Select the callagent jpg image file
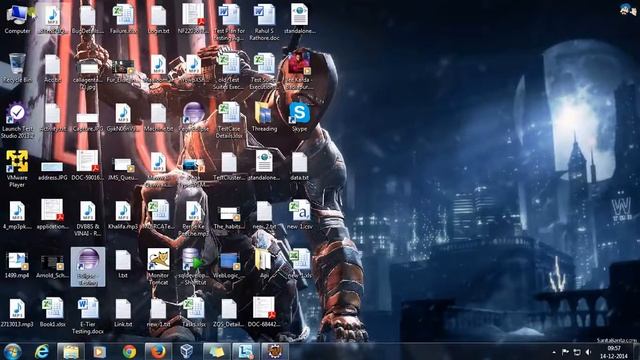The height and width of the screenshot is (360, 640). (x=88, y=75)
